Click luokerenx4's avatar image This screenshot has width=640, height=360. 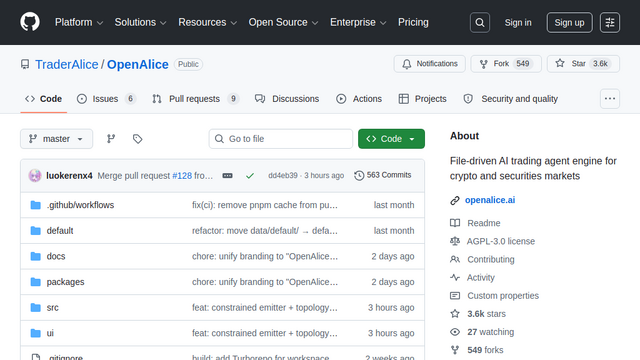coord(35,176)
